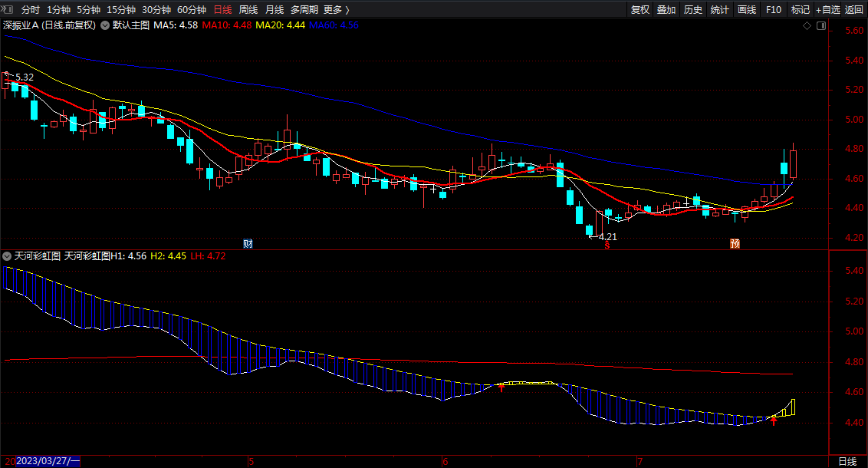Add stock via +自选 button
The image size is (868, 468).
coord(827,9)
